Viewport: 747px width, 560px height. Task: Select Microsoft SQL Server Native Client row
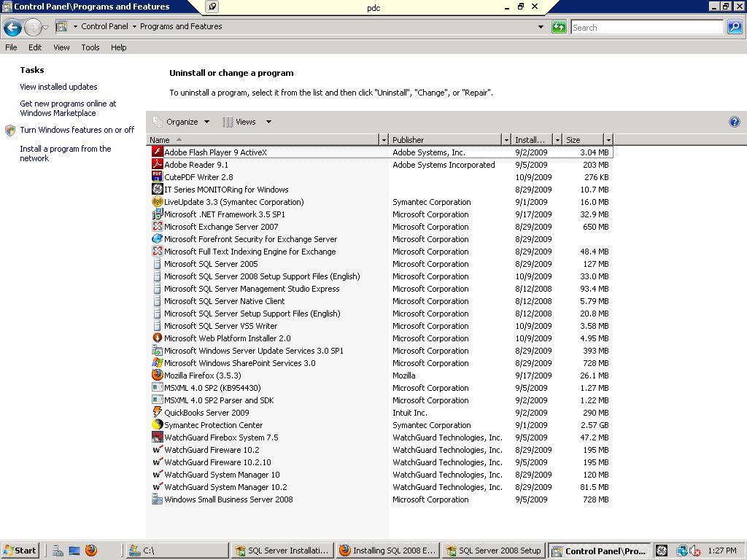click(x=379, y=301)
